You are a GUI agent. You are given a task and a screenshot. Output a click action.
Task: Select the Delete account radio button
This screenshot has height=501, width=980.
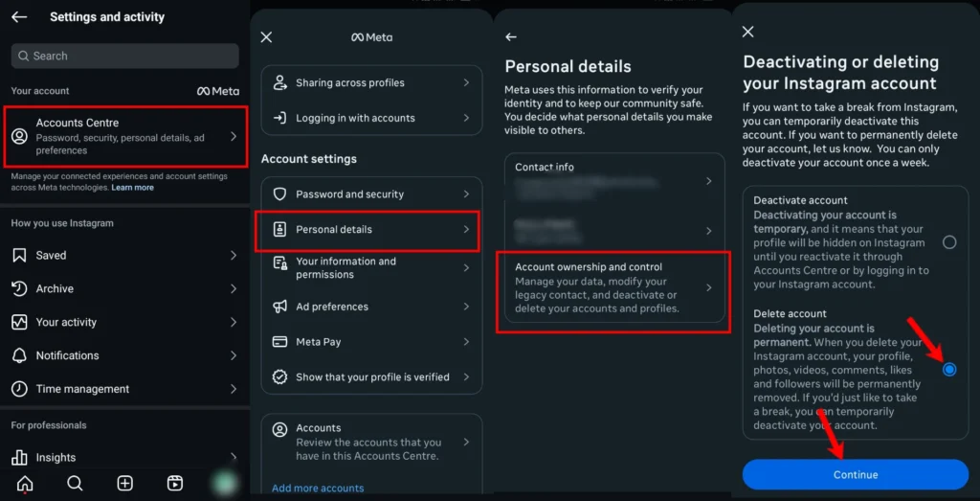(x=949, y=370)
